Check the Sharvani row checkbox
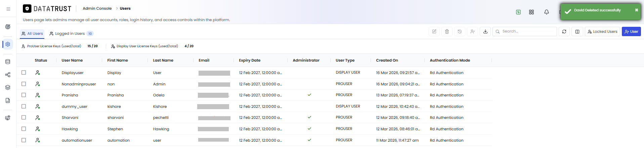 (24, 117)
